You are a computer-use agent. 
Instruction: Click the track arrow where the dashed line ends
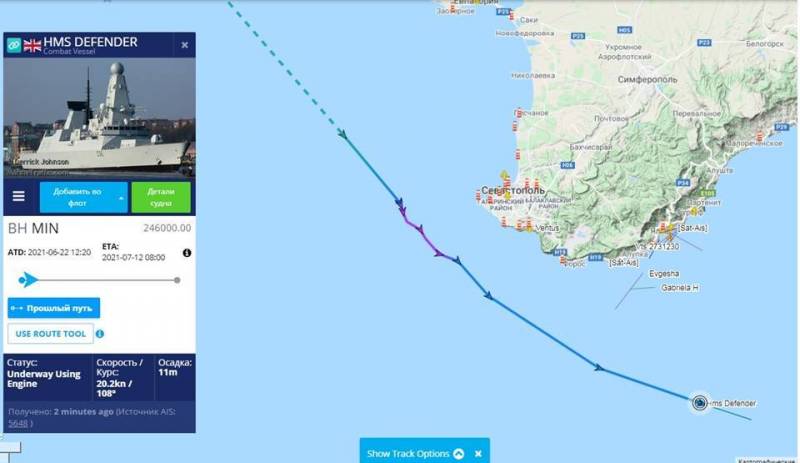pyautogui.click(x=342, y=134)
